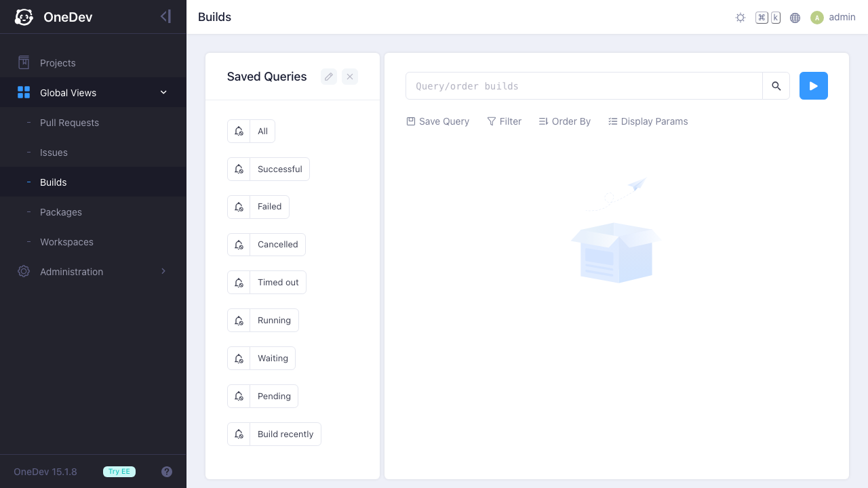868x488 pixels.
Task: Collapse Global Views chevron
Action: tap(163, 93)
